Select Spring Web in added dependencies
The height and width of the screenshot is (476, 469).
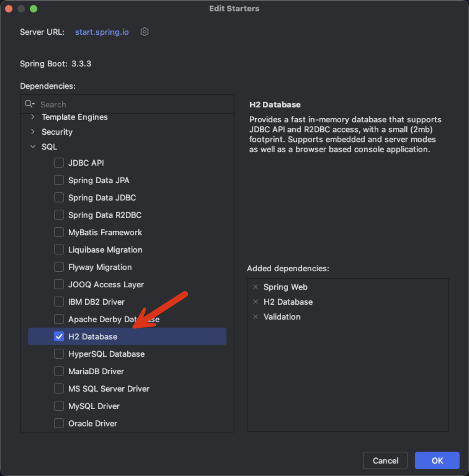tap(285, 287)
